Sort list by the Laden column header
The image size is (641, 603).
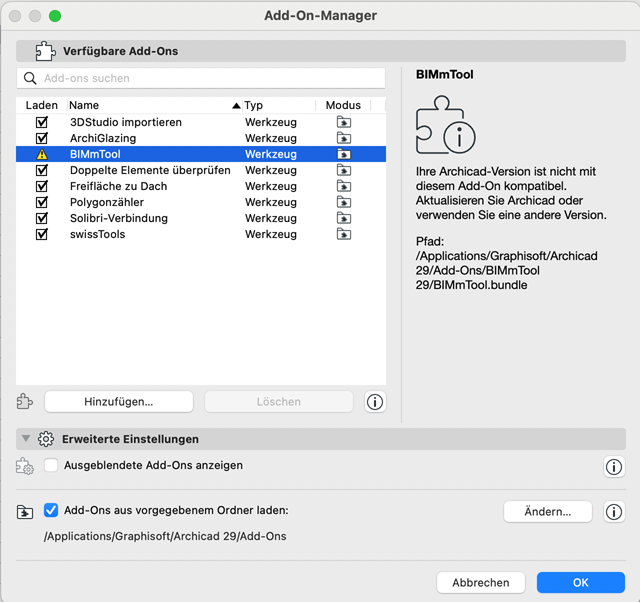click(42, 105)
